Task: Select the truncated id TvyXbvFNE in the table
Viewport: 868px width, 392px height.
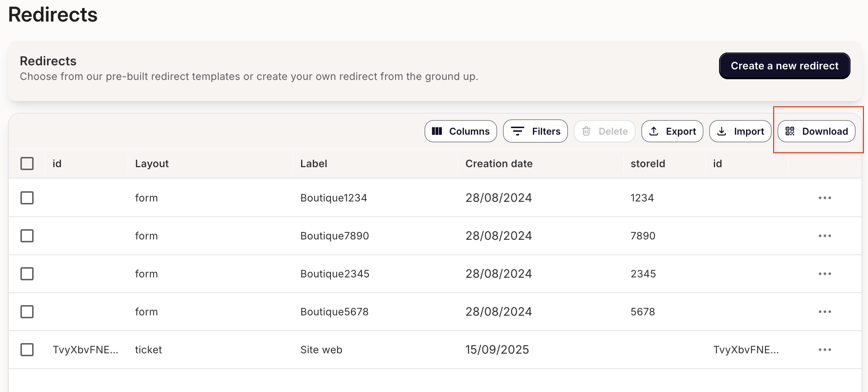Action: 86,349
